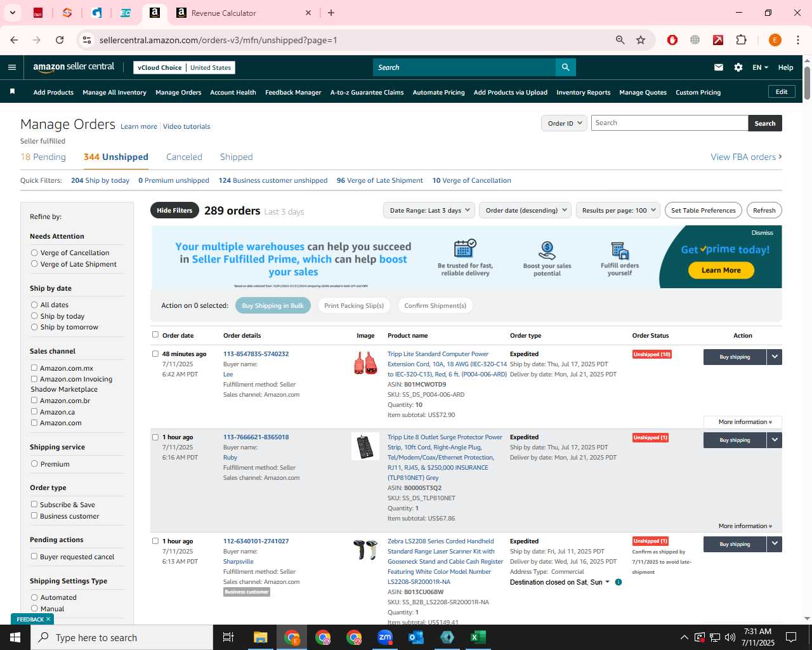The image size is (812, 650).
Task: Open the browser extensions puzzle icon
Action: [741, 40]
